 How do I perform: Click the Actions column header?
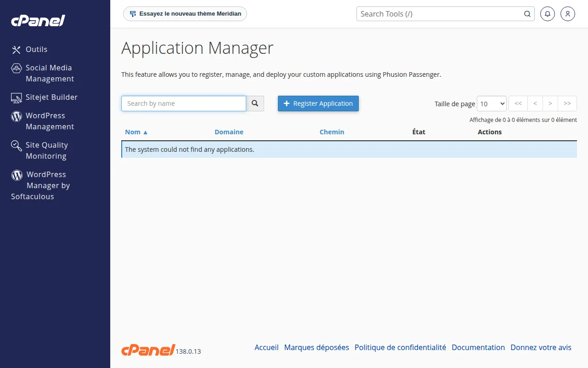490,132
